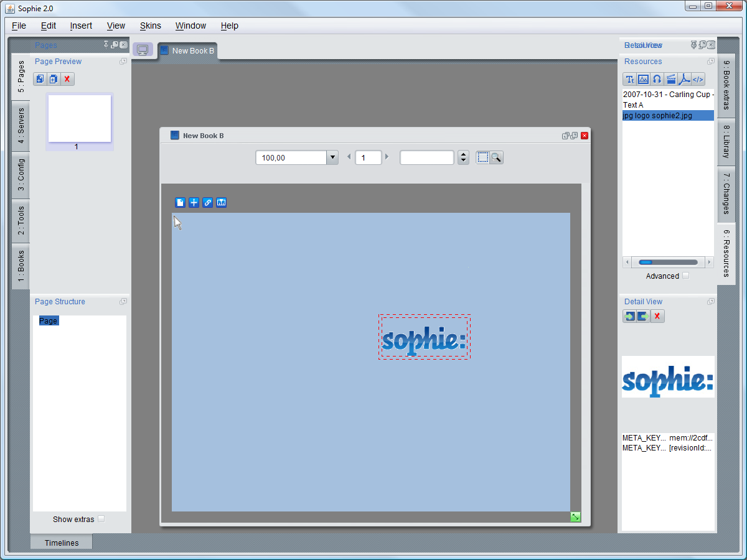Toggle the Advanced checkbox in Resources
This screenshot has height=560, width=747.
tap(686, 276)
